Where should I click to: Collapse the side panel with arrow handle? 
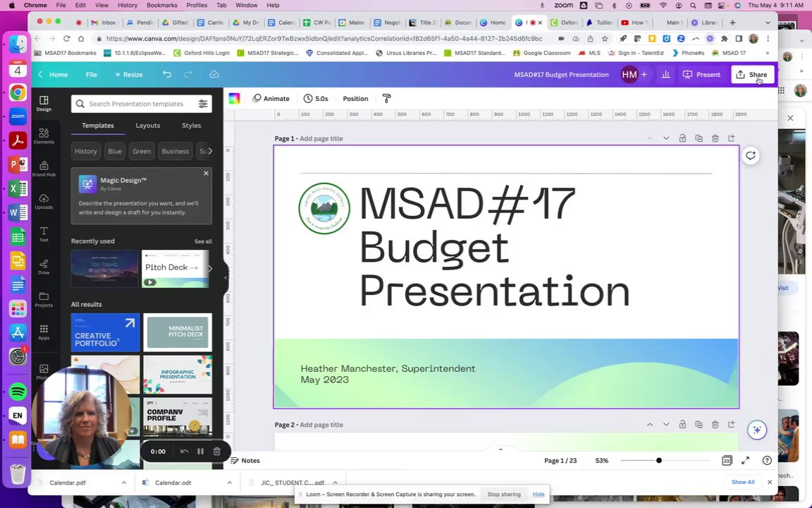[x=226, y=277]
